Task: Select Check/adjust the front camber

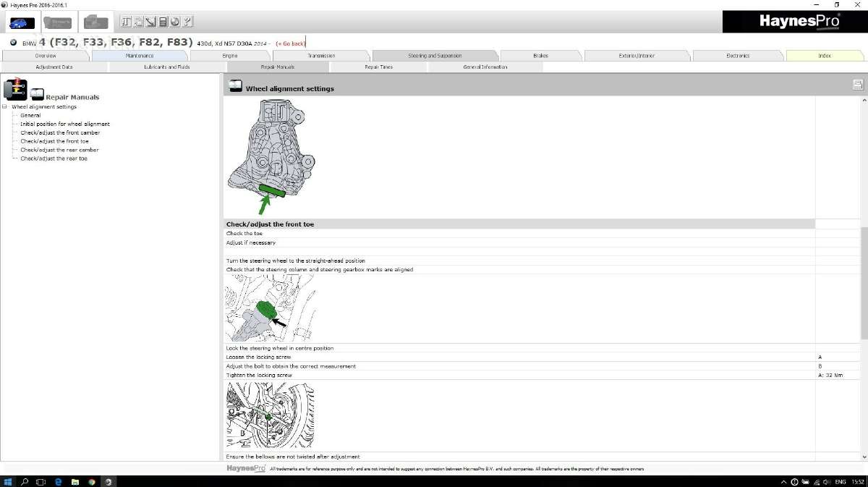Action: 60,132
